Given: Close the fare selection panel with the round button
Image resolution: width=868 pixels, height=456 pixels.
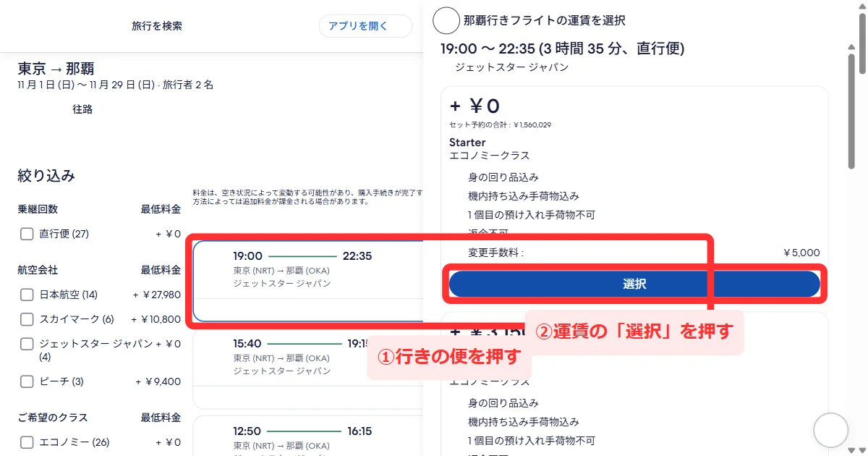Looking at the screenshot, I should pyautogui.click(x=446, y=20).
